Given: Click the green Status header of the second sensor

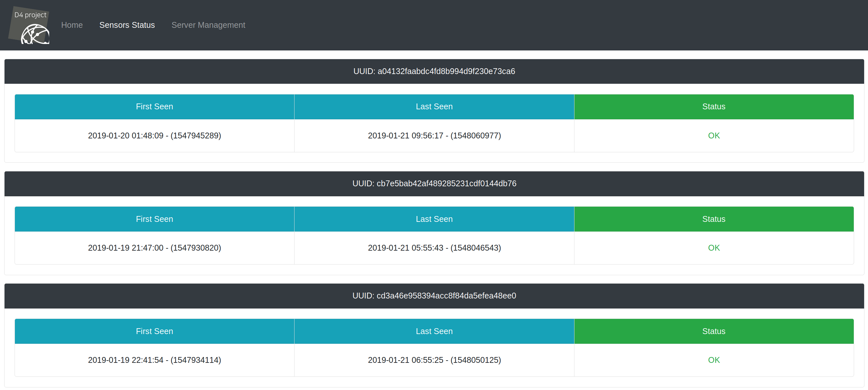Looking at the screenshot, I should click(x=714, y=219).
